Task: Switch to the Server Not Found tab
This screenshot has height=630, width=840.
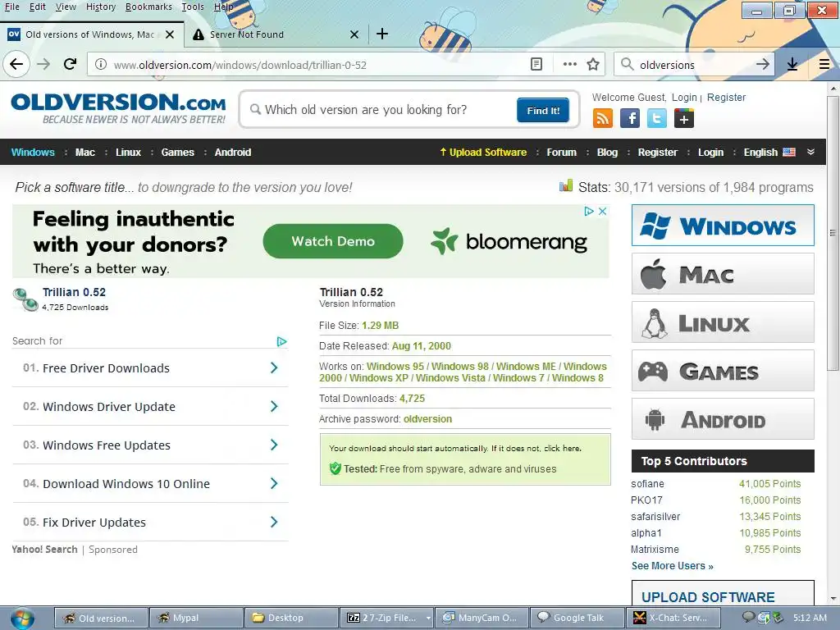Action: tap(276, 34)
